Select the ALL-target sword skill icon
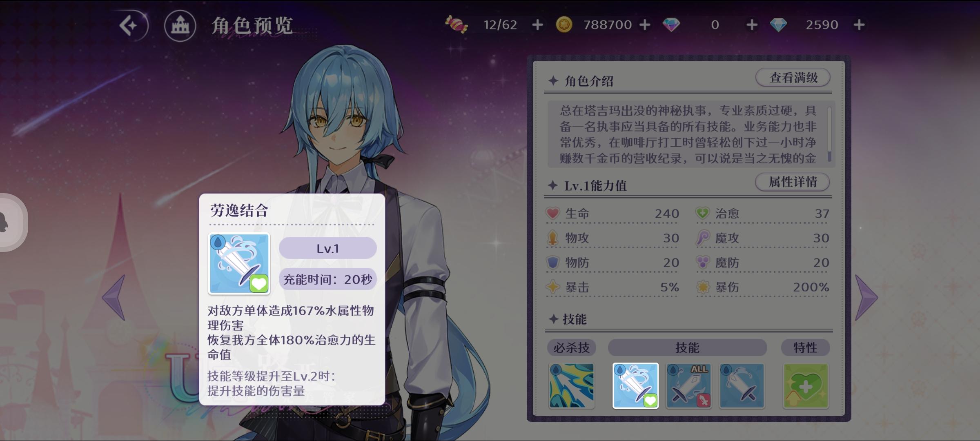 point(689,386)
